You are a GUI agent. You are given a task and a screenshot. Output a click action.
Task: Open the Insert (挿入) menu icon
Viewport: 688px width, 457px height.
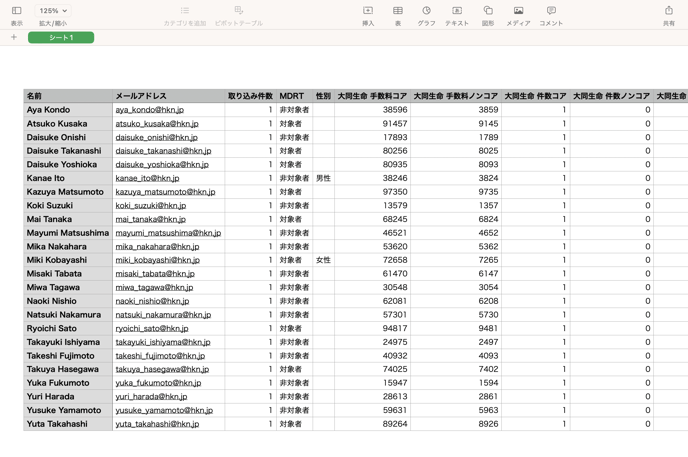point(368,11)
